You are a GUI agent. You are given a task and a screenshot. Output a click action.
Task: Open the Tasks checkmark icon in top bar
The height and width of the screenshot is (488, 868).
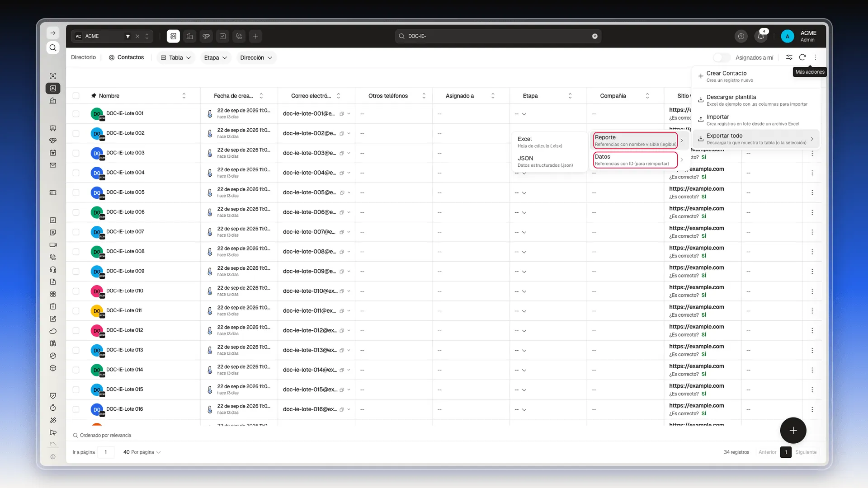(x=223, y=36)
